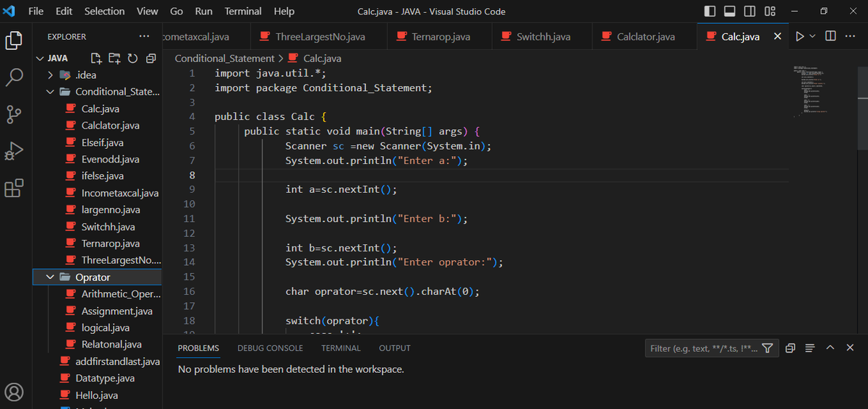This screenshot has height=409, width=868.
Task: Maximize panel size with caret icon
Action: (830, 348)
